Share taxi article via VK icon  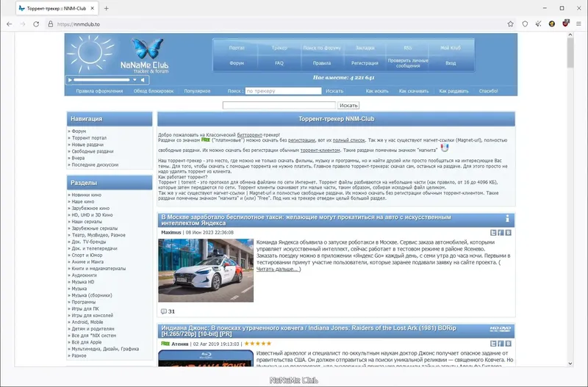click(x=508, y=233)
